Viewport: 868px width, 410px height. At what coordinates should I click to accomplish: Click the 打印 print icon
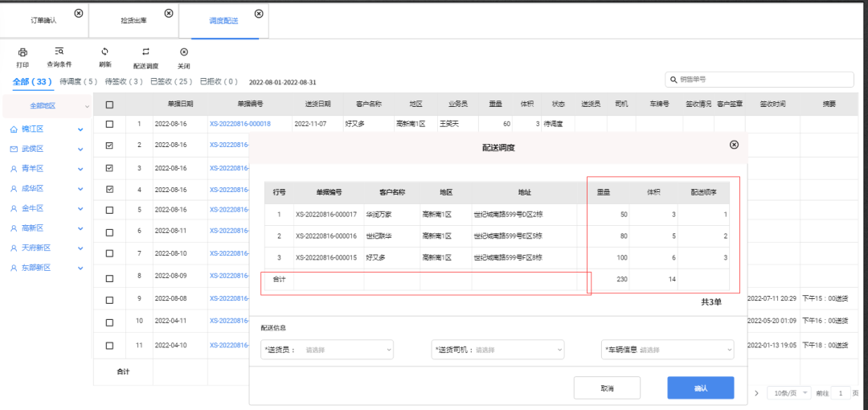23,52
